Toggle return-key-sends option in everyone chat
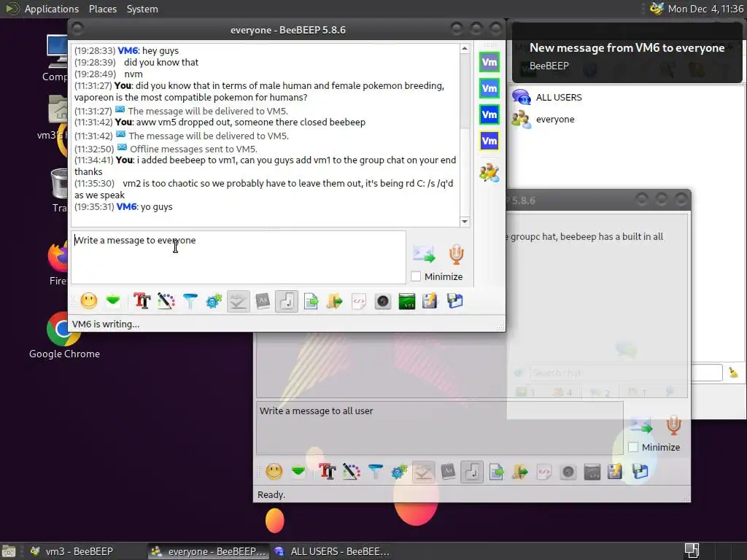 tap(286, 301)
